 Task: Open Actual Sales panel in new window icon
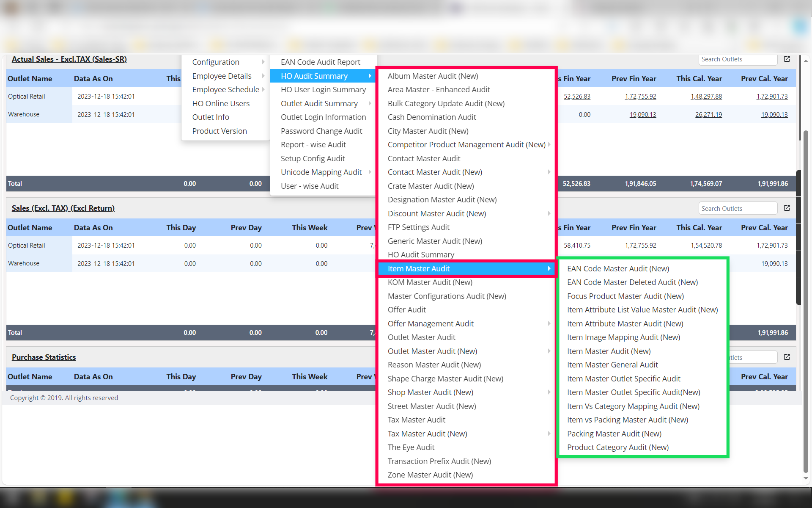coord(787,59)
